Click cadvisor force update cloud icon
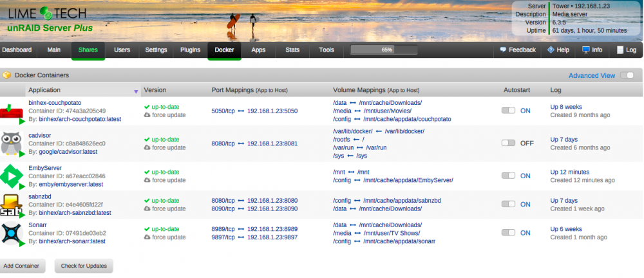 click(x=147, y=147)
